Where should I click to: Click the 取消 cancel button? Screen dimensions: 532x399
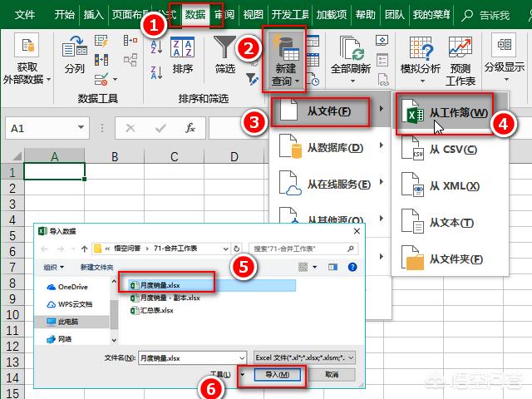pyautogui.click(x=332, y=374)
